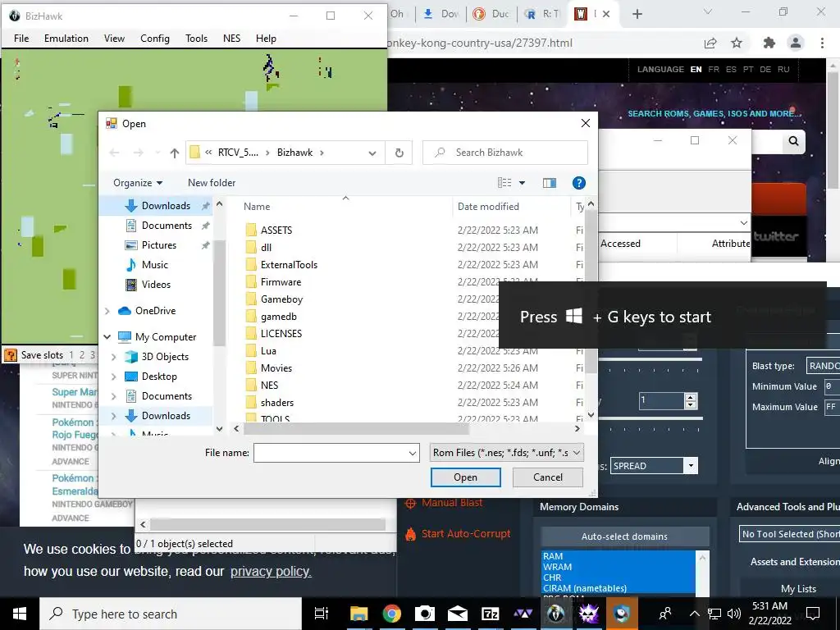Select the LICENSES folder

[x=281, y=334]
